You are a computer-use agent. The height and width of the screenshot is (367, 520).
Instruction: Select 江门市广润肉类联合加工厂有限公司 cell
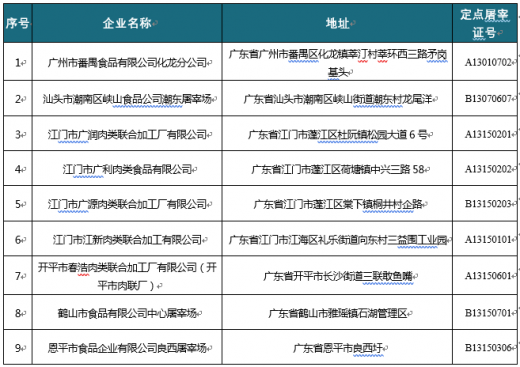point(127,135)
